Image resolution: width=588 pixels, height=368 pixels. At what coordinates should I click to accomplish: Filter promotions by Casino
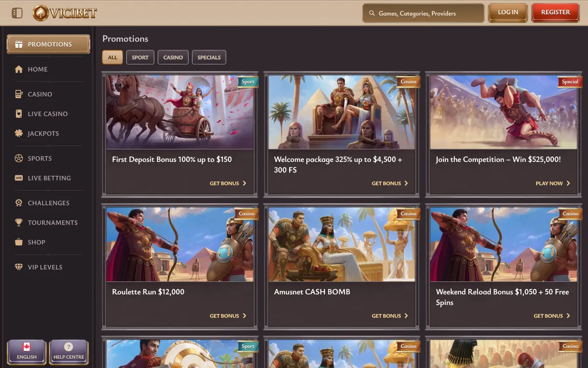pos(173,57)
